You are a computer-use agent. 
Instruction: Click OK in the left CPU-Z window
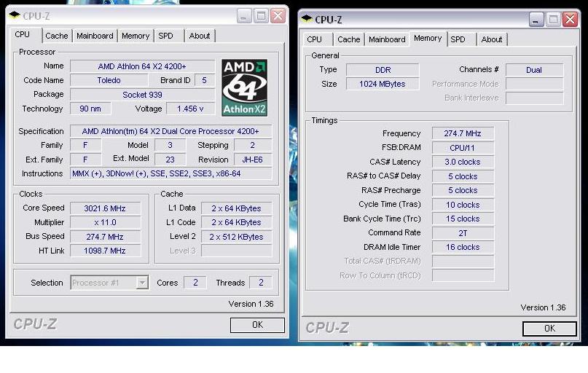click(257, 325)
